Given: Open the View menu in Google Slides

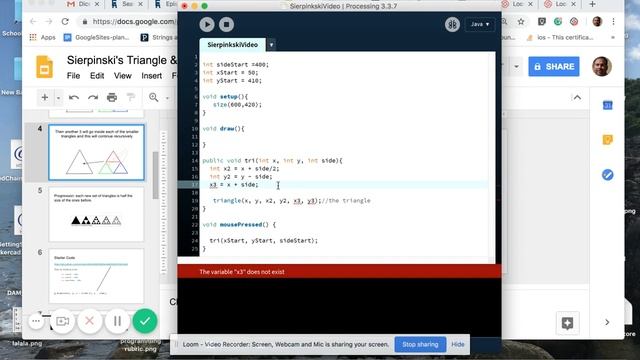Looking at the screenshot, I should [122, 76].
